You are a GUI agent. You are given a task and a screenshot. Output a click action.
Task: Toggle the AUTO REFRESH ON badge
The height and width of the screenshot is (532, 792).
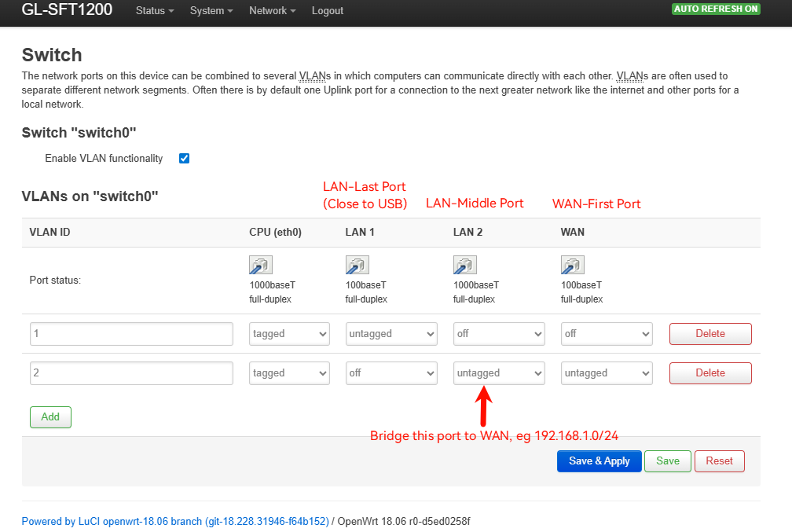(716, 9)
